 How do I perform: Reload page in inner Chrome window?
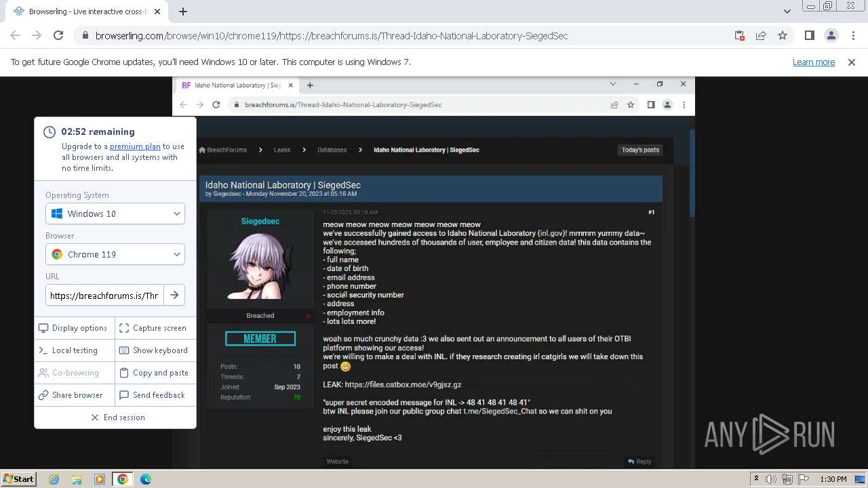(216, 105)
